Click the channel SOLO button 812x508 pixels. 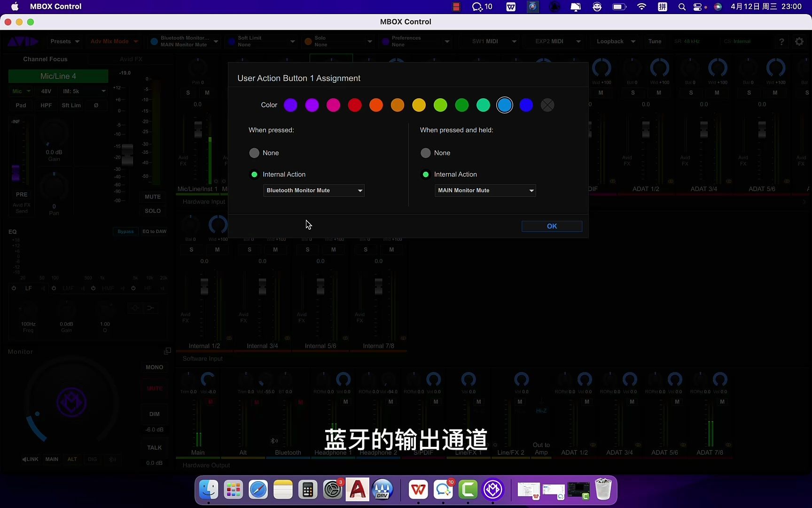153,211
